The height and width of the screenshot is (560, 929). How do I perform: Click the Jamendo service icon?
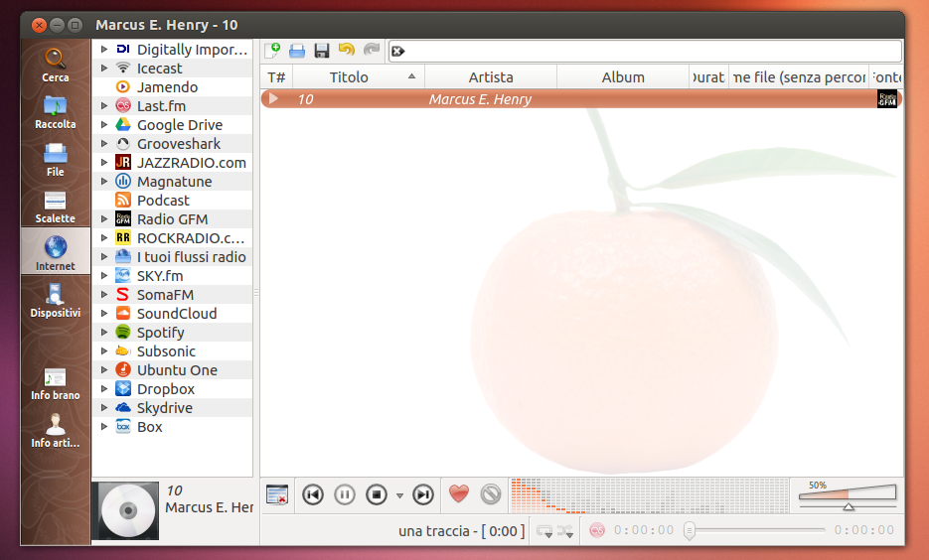click(x=122, y=87)
